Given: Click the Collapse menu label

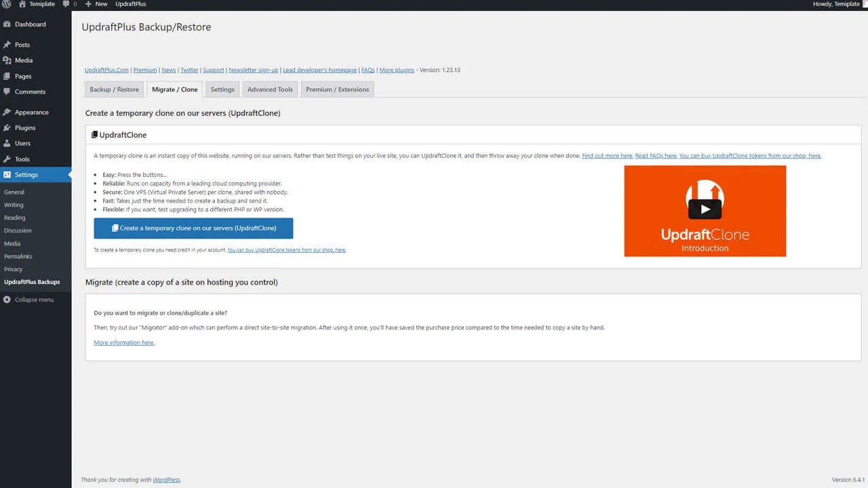Looking at the screenshot, I should [x=34, y=300].
